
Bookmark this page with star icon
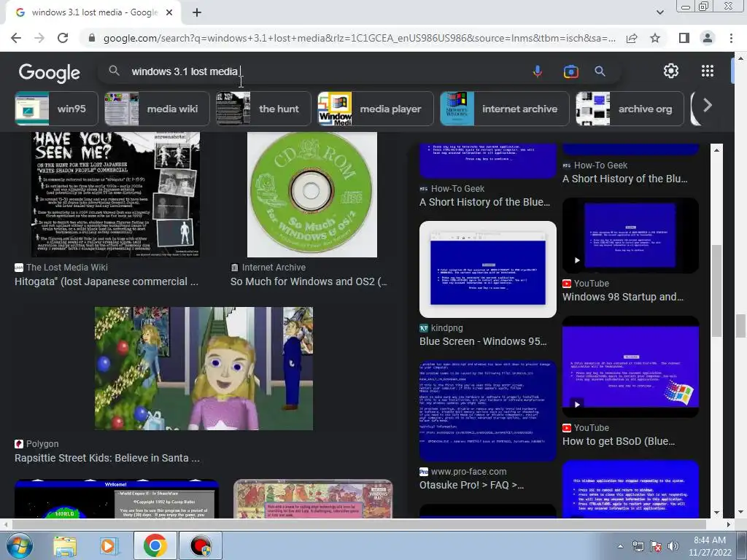[655, 38]
